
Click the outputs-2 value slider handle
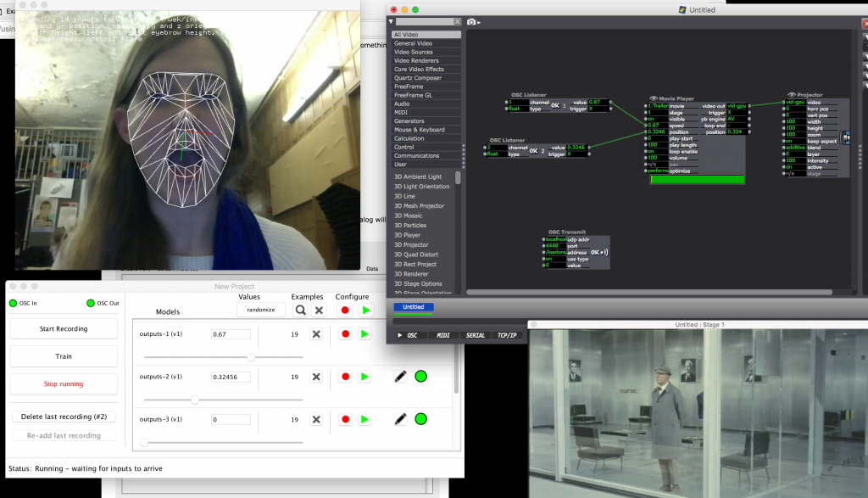pos(195,400)
